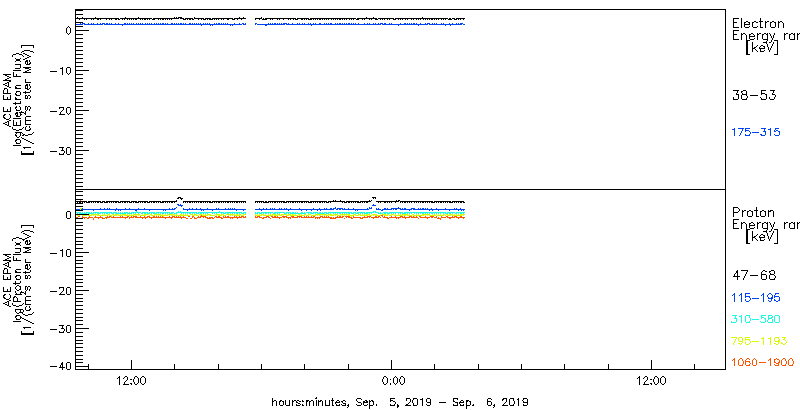
Task: Click the orange 1060-1900 legend label
Action: [763, 363]
